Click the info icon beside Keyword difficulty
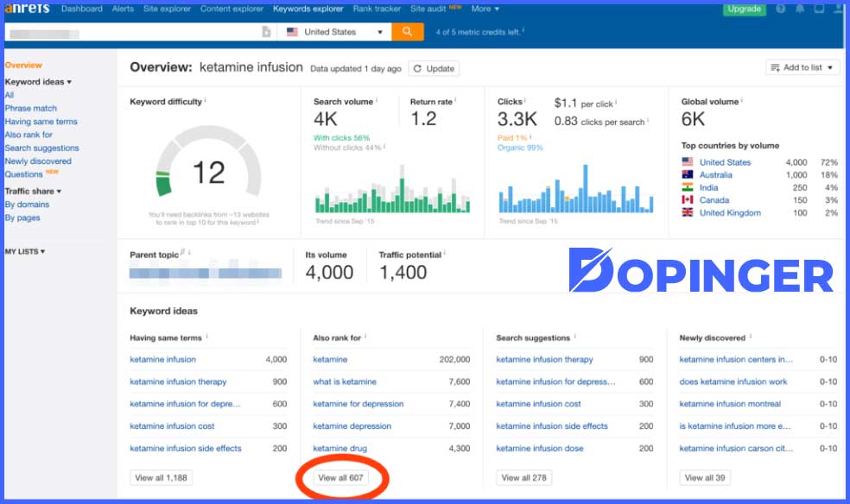Viewport: 850px width, 504px height. point(206,100)
